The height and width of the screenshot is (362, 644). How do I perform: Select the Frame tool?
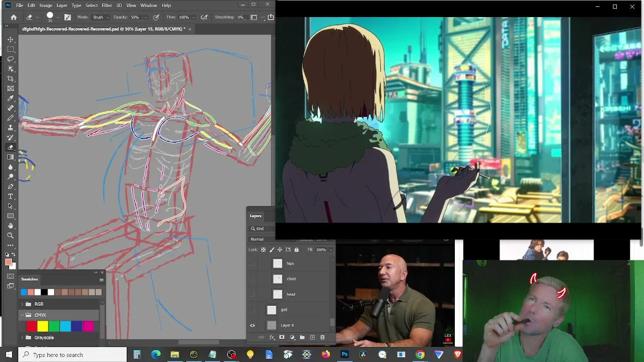coord(11,88)
